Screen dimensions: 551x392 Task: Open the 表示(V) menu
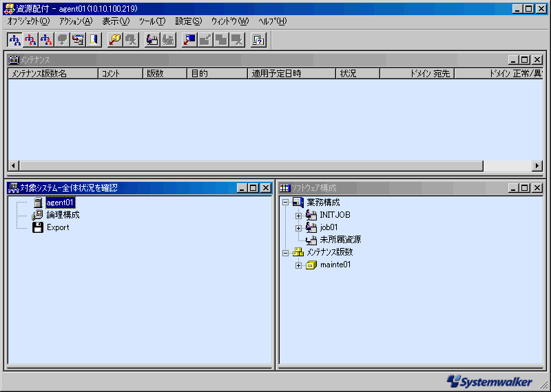click(116, 21)
